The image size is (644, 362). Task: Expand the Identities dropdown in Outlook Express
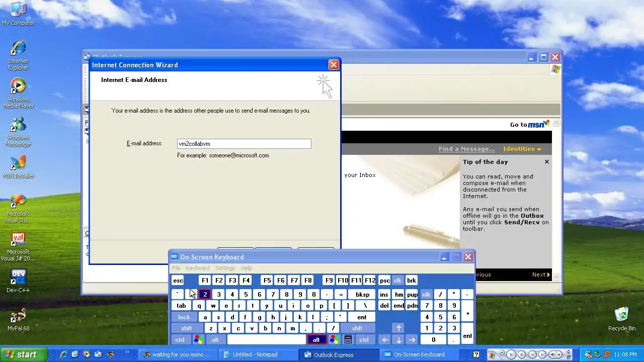pyautogui.click(x=522, y=149)
